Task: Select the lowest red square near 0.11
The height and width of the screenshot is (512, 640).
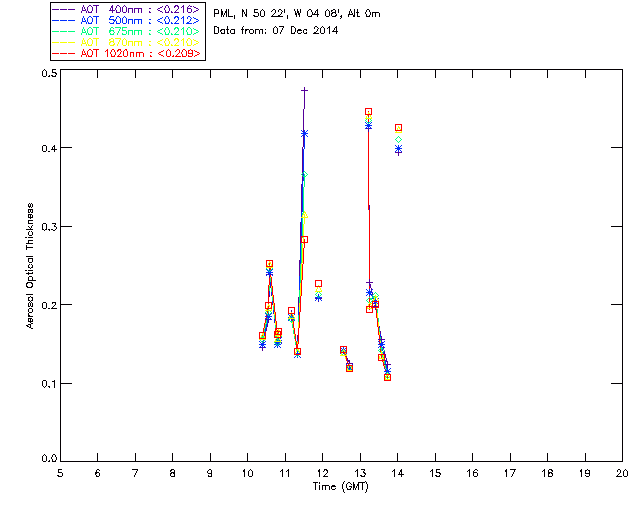Action: click(x=387, y=377)
